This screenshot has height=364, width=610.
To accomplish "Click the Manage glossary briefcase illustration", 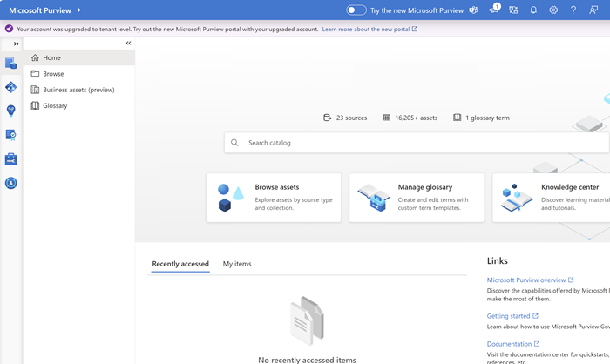I will click(x=374, y=198).
